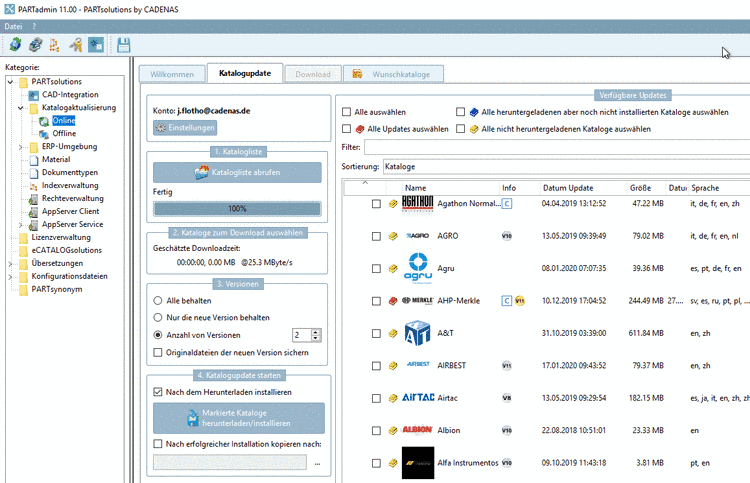Select Alle behalten radio button
Image resolution: width=750 pixels, height=483 pixels.
pos(158,301)
